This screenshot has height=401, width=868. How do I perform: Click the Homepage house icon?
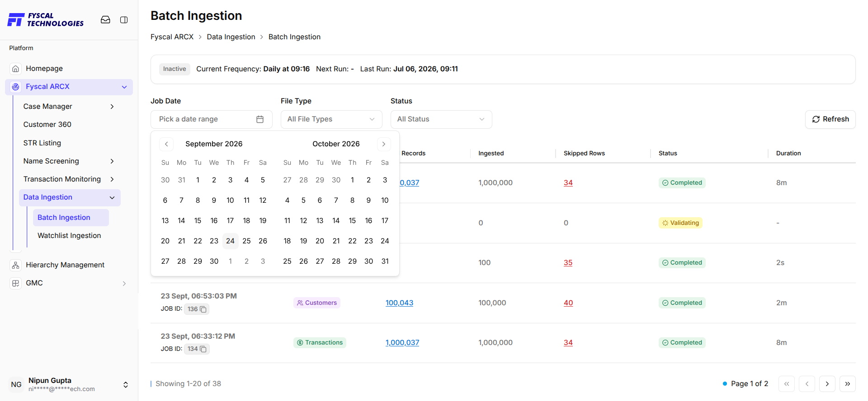16,69
